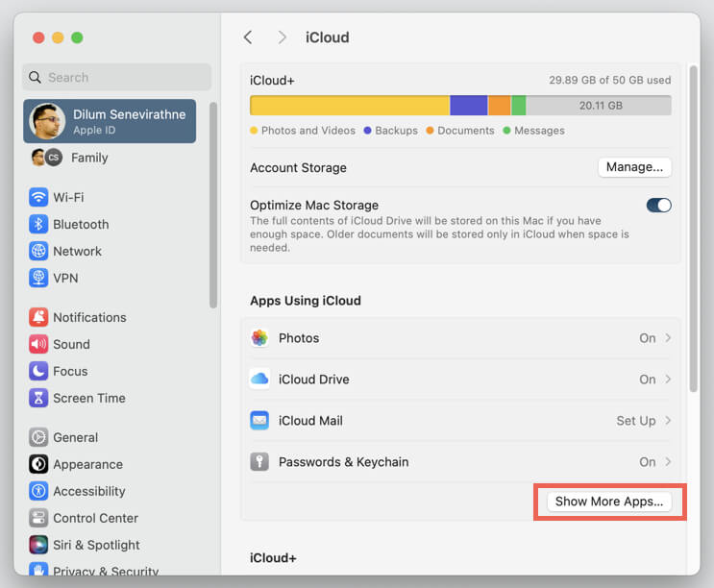Click the yellow Photos and Videos storage segment
This screenshot has height=588, width=714.
pos(350,106)
